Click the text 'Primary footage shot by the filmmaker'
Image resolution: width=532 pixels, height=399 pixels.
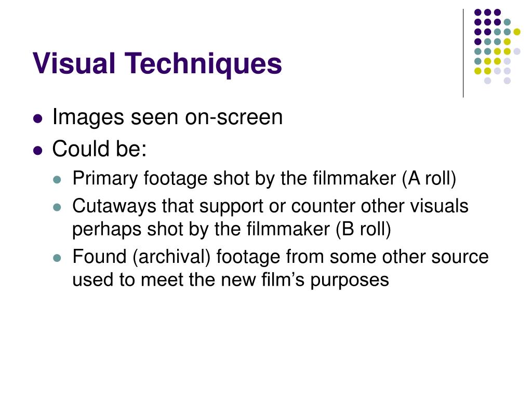point(234,179)
